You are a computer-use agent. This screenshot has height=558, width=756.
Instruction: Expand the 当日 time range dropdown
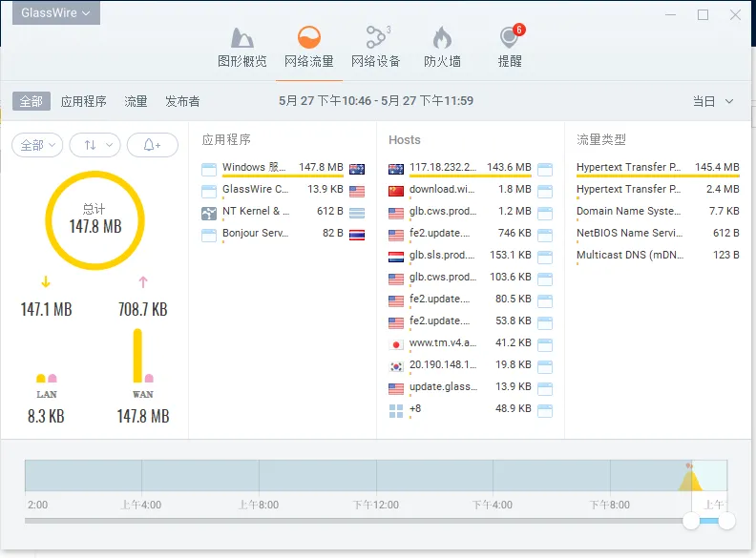[x=712, y=101]
